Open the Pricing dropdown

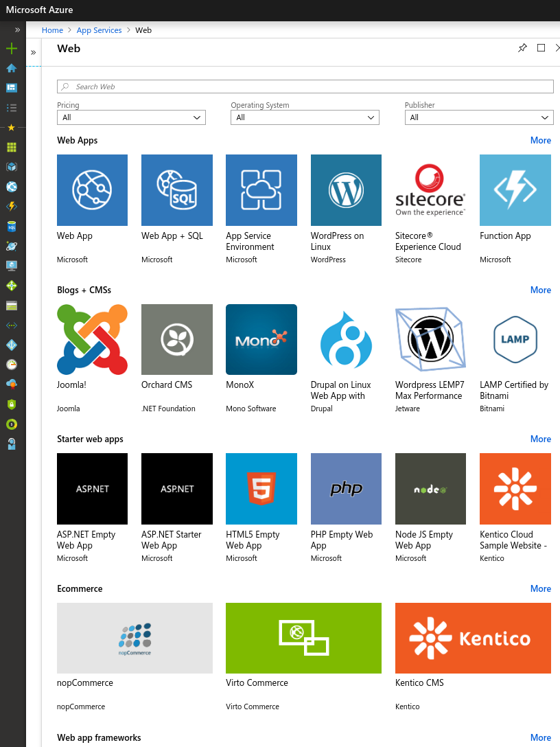coord(131,117)
